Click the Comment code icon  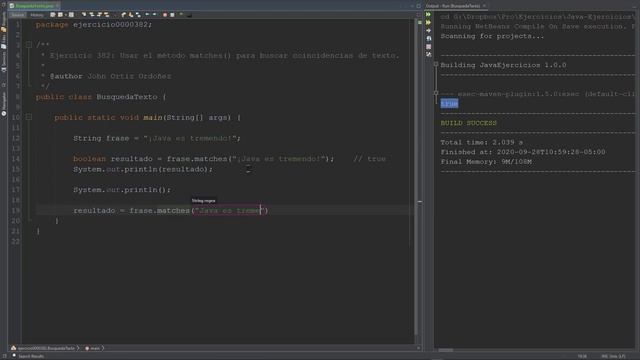coord(181,15)
